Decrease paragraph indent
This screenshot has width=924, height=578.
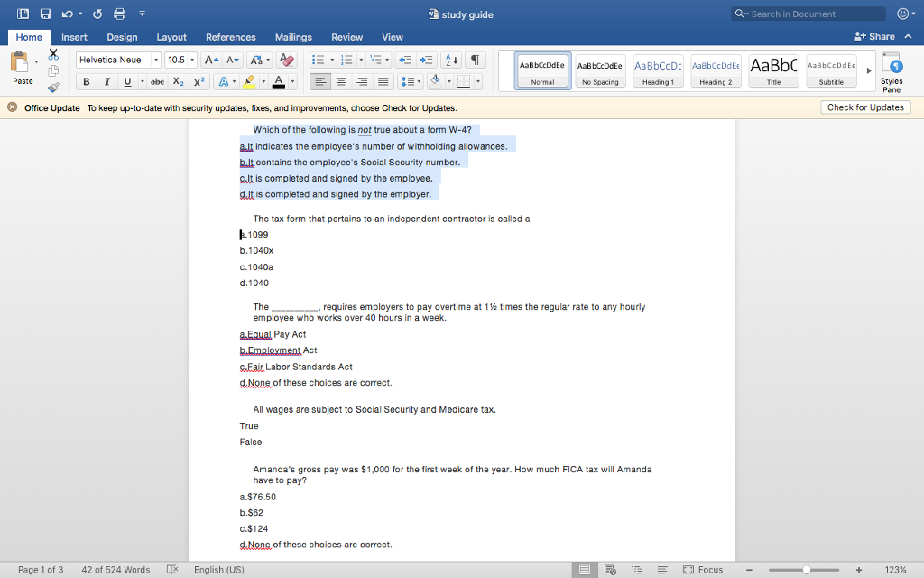[x=405, y=60]
